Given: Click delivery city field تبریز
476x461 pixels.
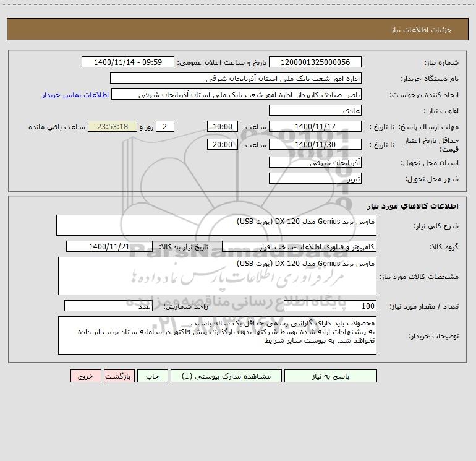Looking at the screenshot, I should (x=315, y=178).
